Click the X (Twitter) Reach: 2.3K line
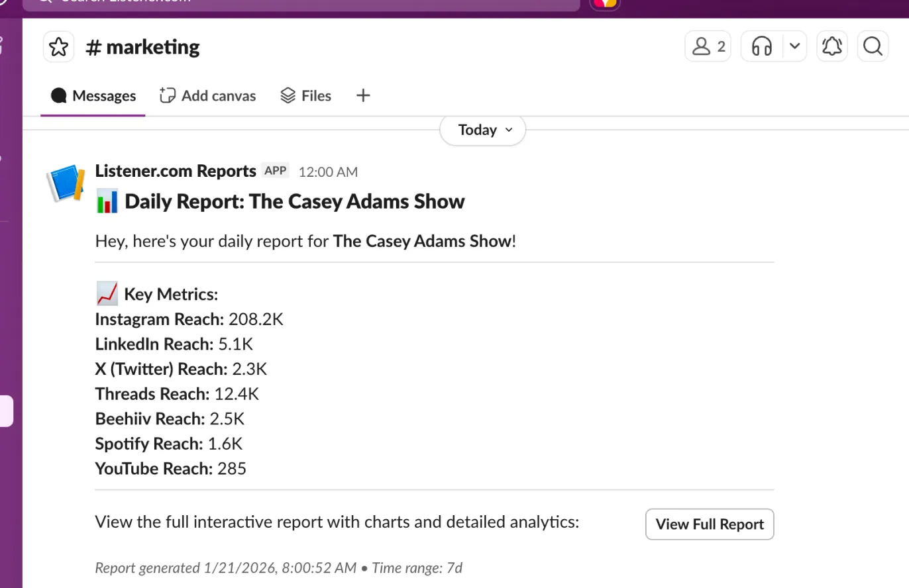The image size is (909, 588). pyautogui.click(x=182, y=369)
